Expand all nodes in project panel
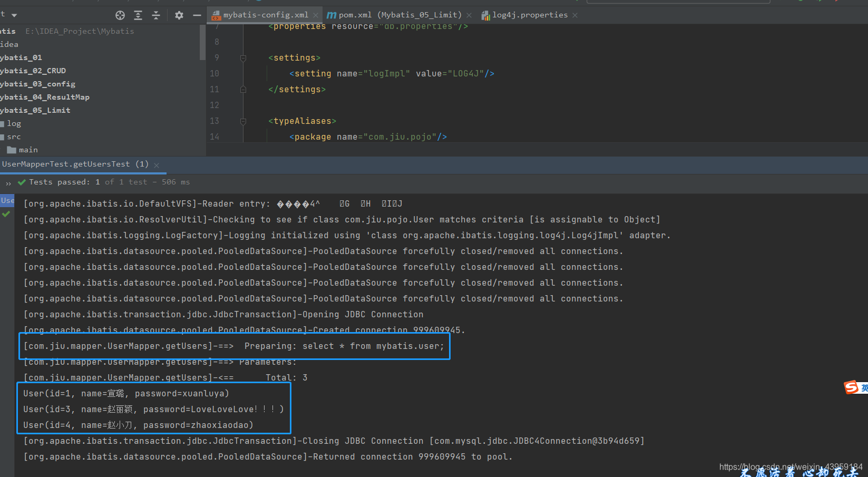 point(138,15)
